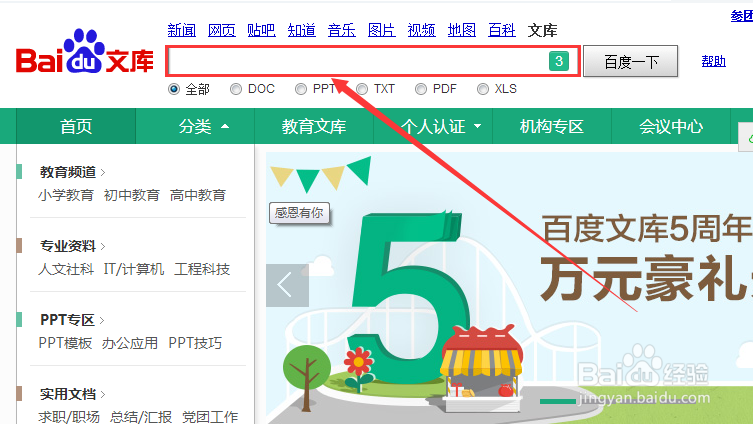Open the 首页 navigation tab
The image size is (753, 424).
click(76, 126)
